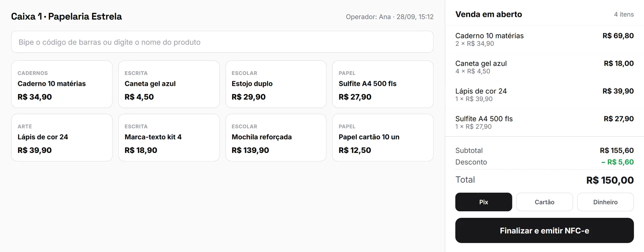Click the Desconto value – R$ 5,60
644x252 pixels.
click(x=617, y=162)
